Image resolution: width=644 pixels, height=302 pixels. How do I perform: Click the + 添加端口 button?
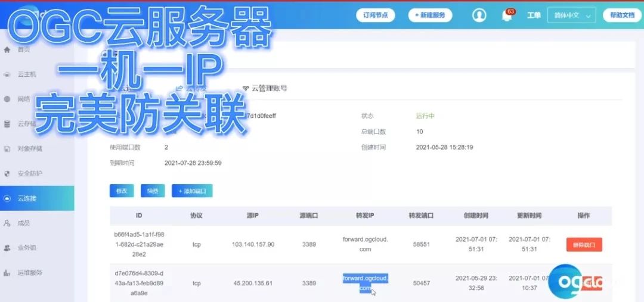[192, 191]
